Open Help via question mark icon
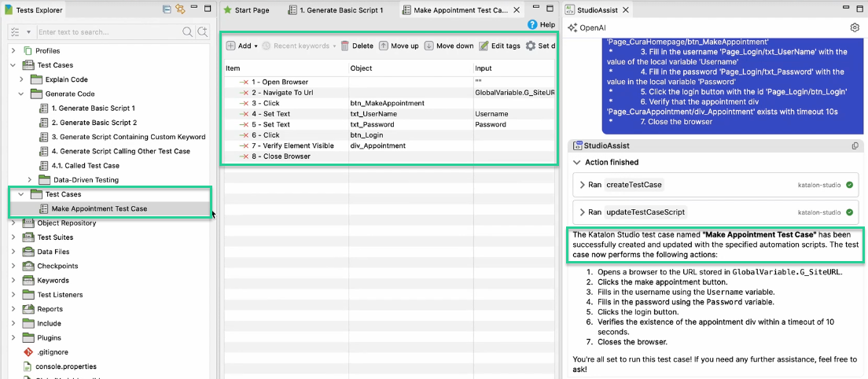868x379 pixels. (532, 24)
